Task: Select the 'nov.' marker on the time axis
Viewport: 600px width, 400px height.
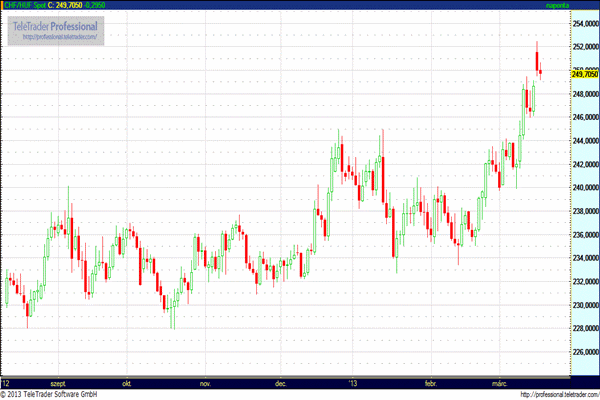Action: pyautogui.click(x=205, y=382)
